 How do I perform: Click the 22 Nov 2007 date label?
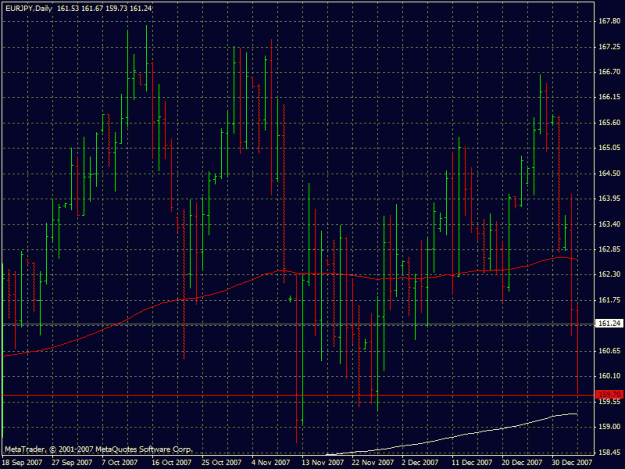[x=373, y=462]
